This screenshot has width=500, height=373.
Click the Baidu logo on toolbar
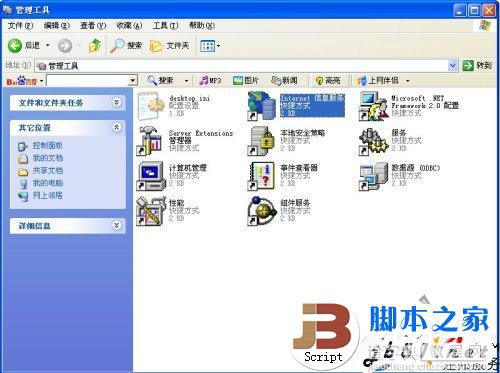[x=22, y=81]
